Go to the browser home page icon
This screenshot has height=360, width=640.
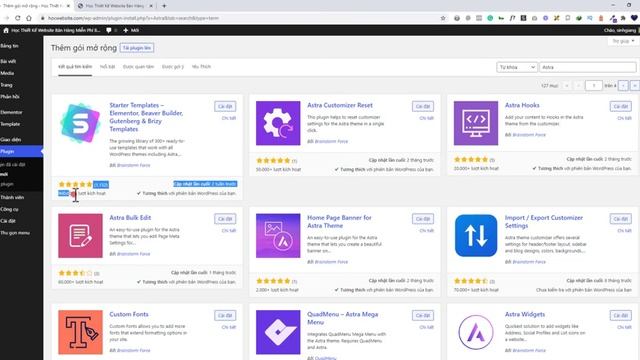[x=29, y=18]
